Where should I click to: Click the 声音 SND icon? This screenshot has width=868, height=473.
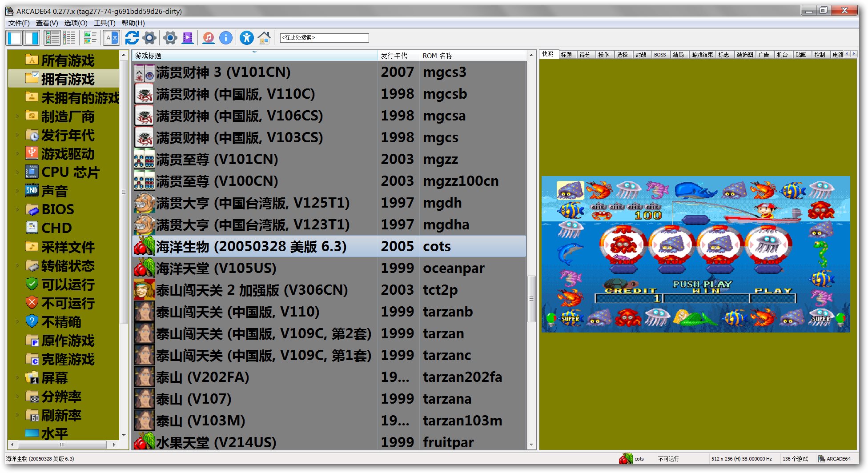tap(32, 190)
